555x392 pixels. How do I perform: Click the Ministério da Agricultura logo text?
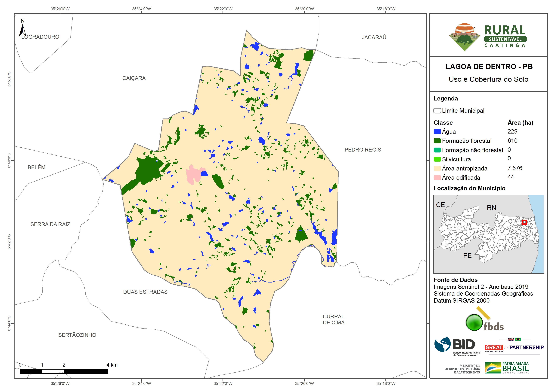pyautogui.click(x=462, y=369)
